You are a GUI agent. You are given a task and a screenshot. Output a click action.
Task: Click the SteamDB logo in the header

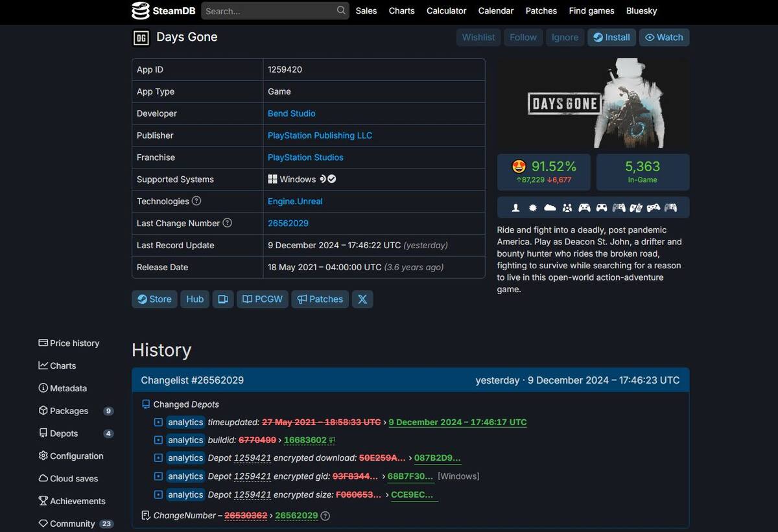pos(163,10)
